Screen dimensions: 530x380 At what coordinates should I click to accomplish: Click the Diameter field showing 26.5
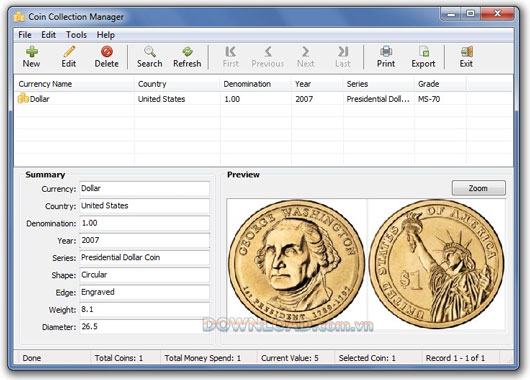pos(145,327)
